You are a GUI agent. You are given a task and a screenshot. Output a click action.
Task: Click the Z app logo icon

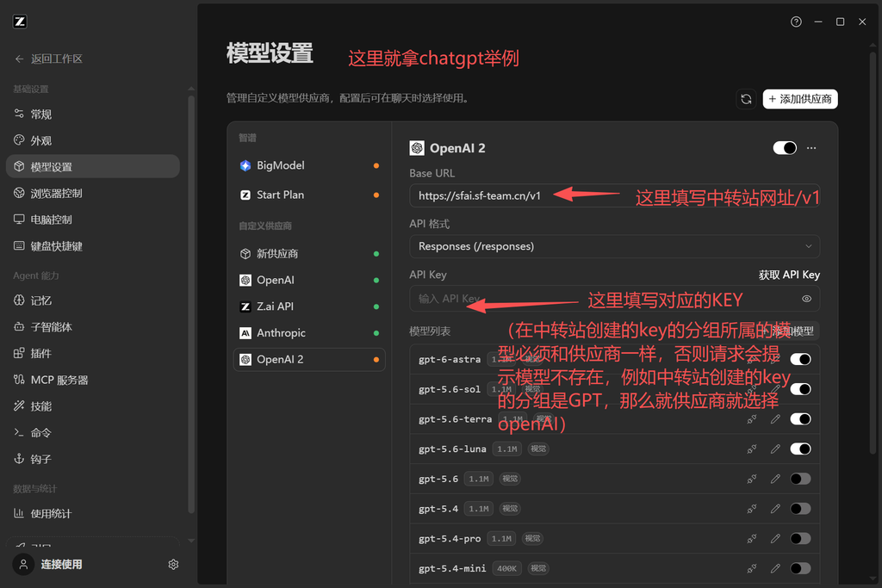20,22
